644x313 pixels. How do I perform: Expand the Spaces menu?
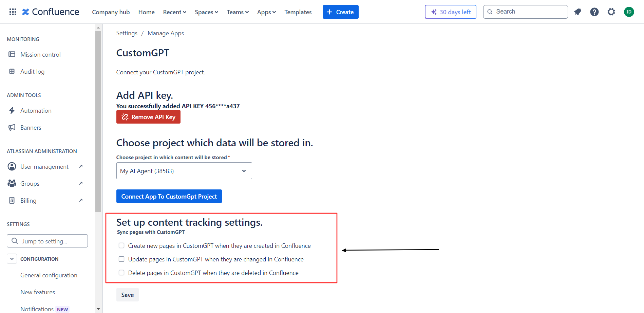click(206, 12)
